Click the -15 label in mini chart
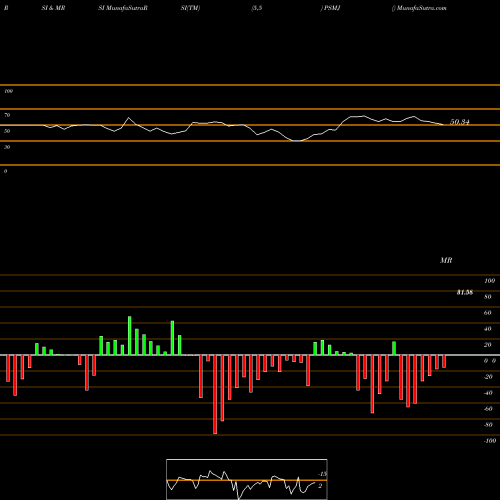Viewport: 500px width, 500px height. pyautogui.click(x=323, y=474)
